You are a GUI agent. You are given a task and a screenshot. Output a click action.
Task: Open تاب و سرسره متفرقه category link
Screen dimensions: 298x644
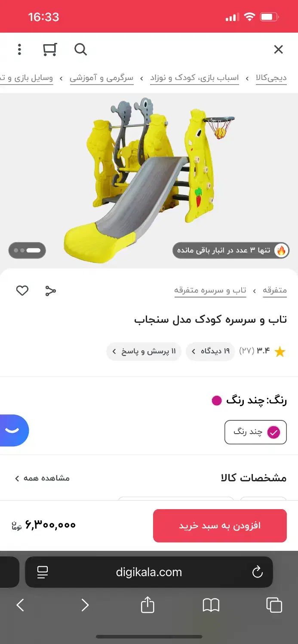pyautogui.click(x=210, y=290)
